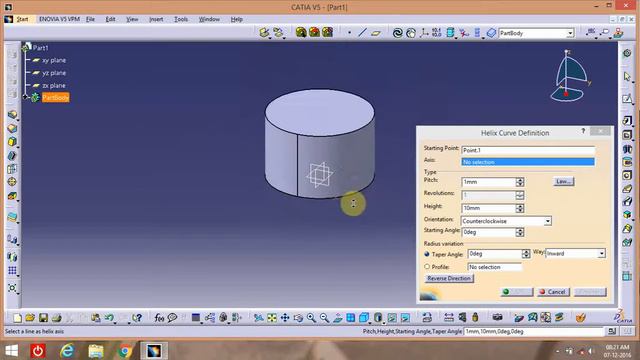Open a file with the folder icon
The height and width of the screenshot is (360, 640).
tap(30, 318)
